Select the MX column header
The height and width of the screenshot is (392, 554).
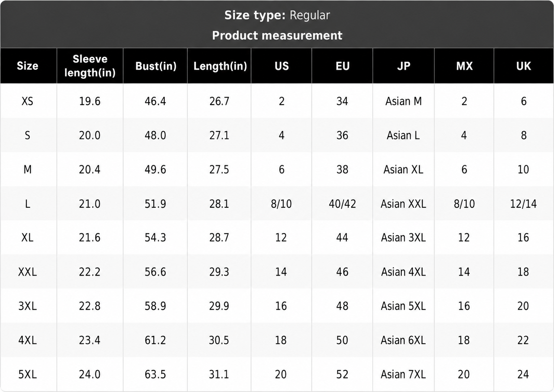(x=464, y=66)
